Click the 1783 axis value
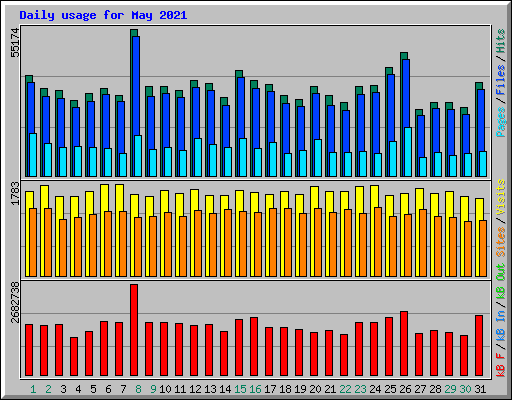This screenshot has width=512, height=400. (15, 194)
